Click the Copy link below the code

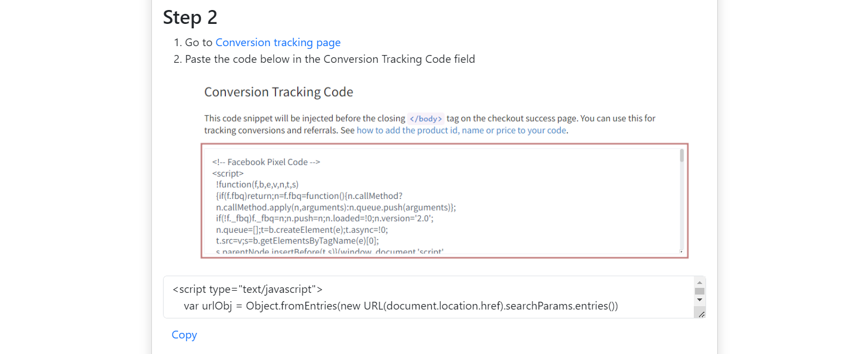click(x=184, y=335)
